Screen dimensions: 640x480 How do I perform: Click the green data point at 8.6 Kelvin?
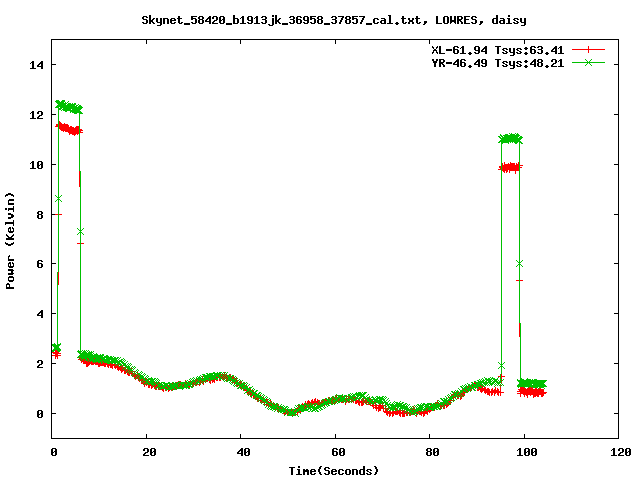58,199
